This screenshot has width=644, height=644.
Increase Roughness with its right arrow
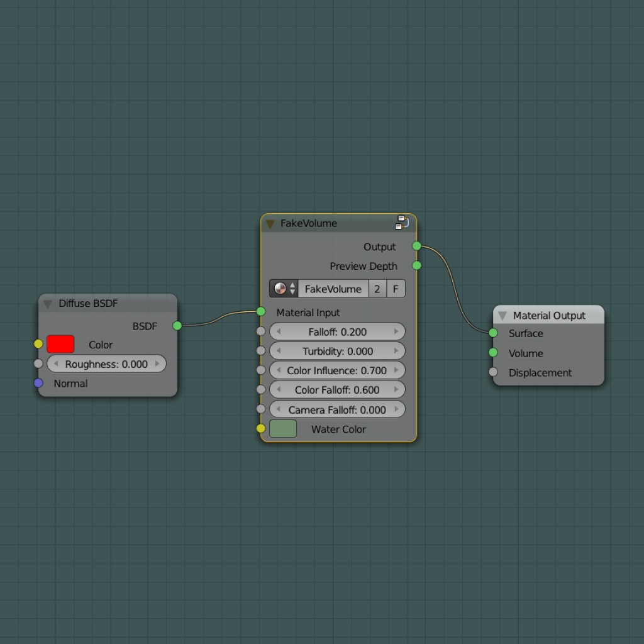157,364
